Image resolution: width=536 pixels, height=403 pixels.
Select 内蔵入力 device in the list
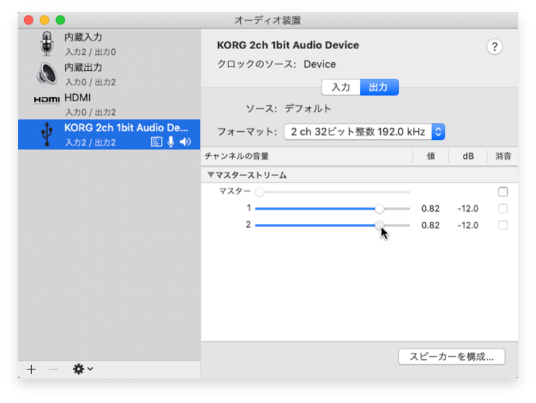coord(109,44)
